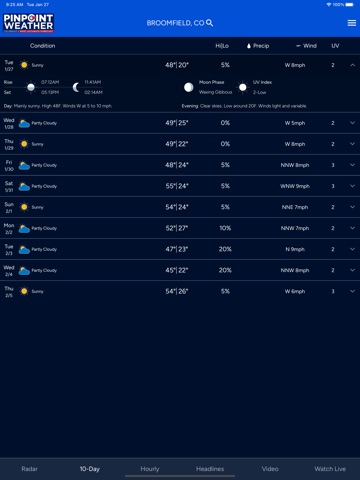Click the 9:25 AM status bar clock
The width and height of the screenshot is (360, 480).
click(14, 5)
